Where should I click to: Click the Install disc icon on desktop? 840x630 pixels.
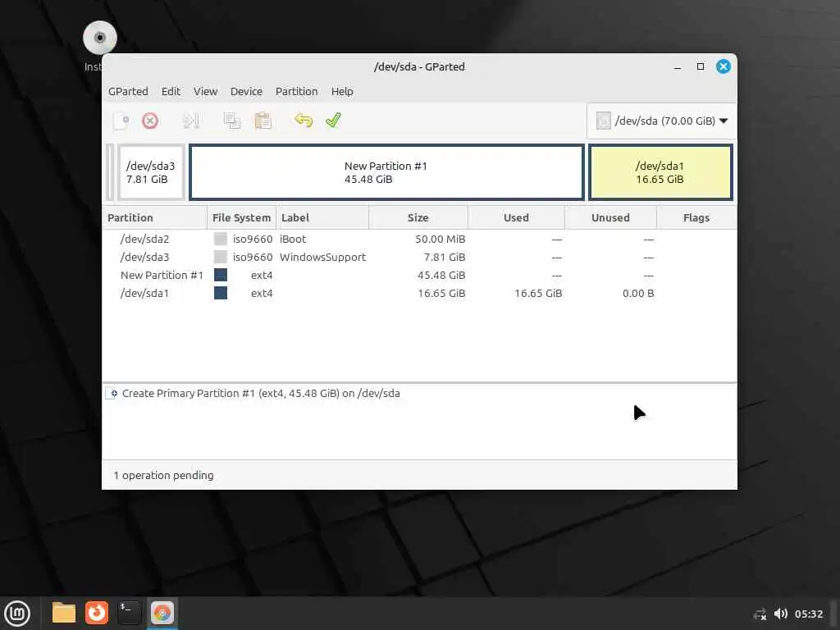[99, 38]
